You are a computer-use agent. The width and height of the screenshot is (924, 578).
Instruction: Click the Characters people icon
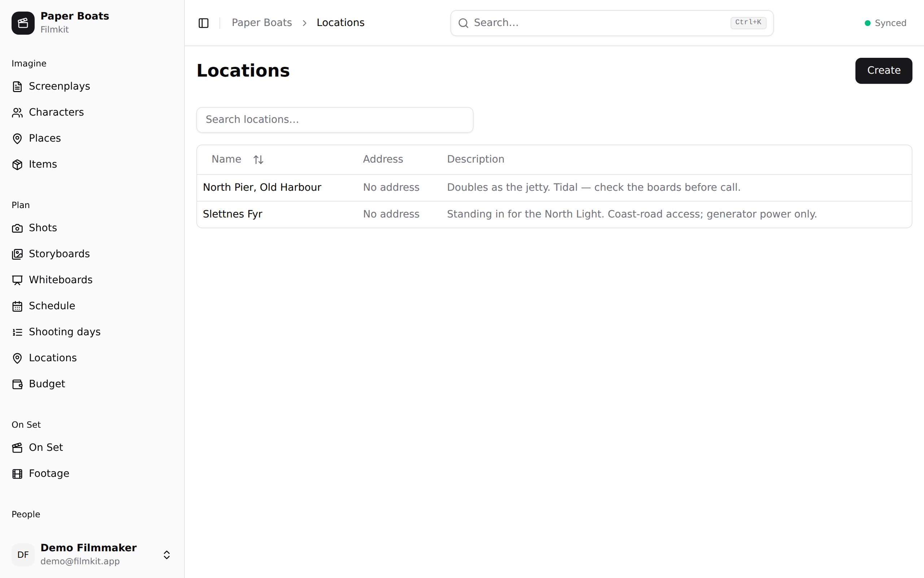click(x=17, y=112)
